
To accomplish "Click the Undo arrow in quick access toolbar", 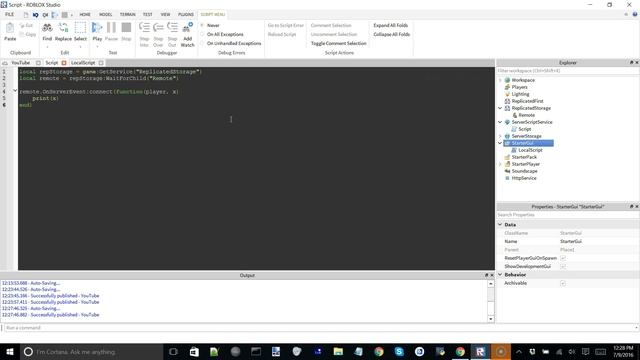I will click(36, 15).
